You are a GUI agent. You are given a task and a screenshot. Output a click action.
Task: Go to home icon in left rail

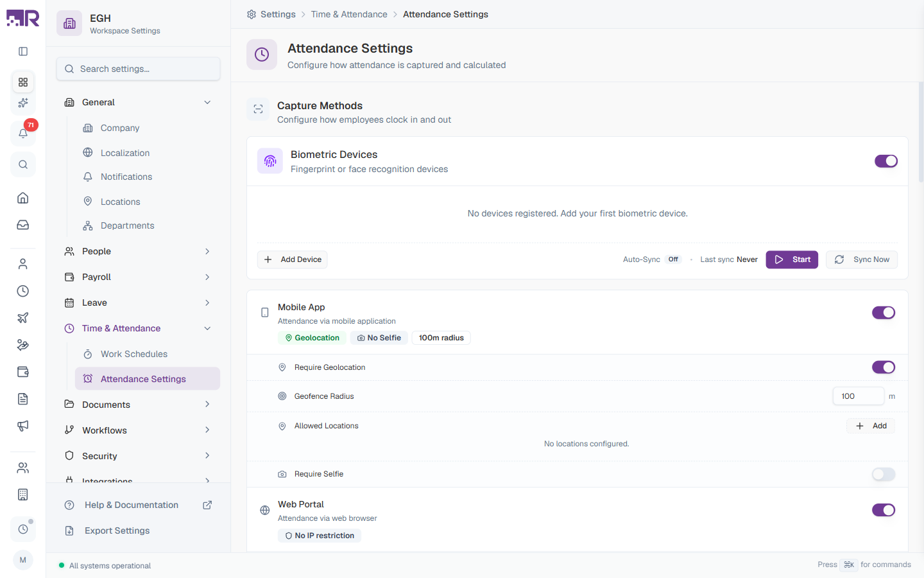click(x=23, y=198)
